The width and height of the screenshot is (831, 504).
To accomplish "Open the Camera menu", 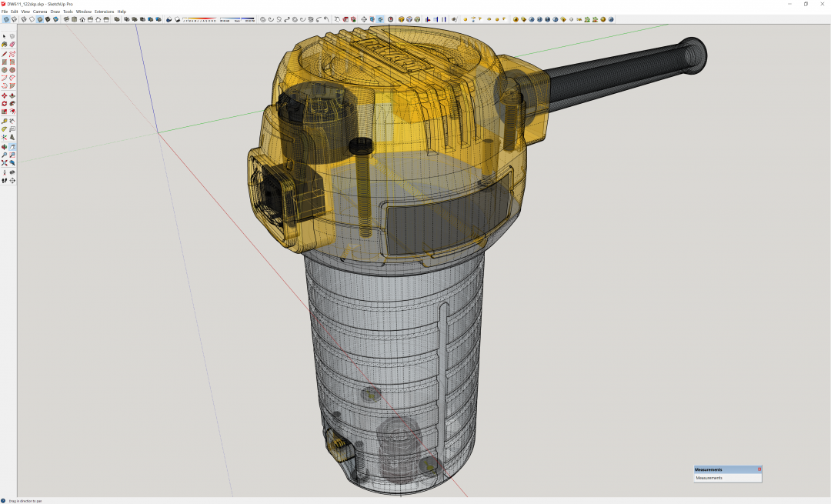I will click(x=39, y=12).
